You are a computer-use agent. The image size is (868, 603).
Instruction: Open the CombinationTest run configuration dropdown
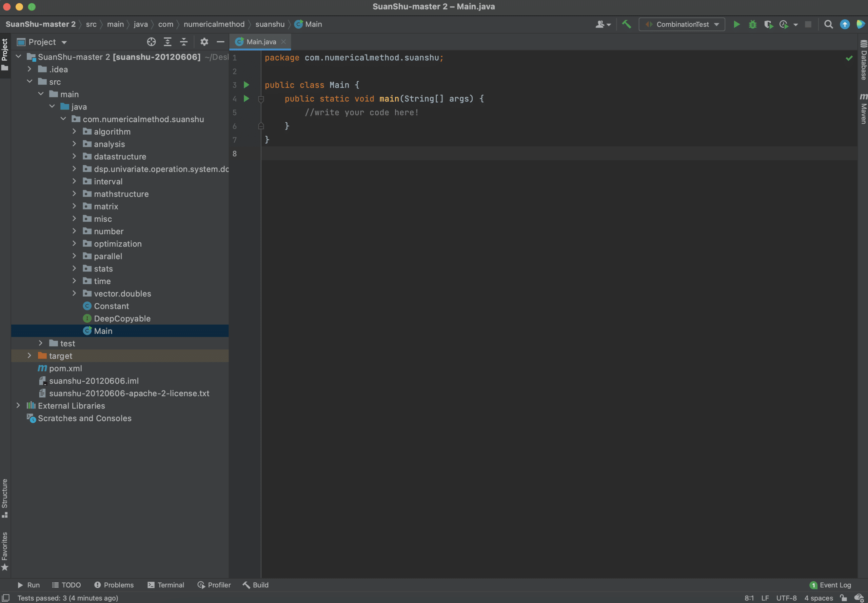click(682, 24)
